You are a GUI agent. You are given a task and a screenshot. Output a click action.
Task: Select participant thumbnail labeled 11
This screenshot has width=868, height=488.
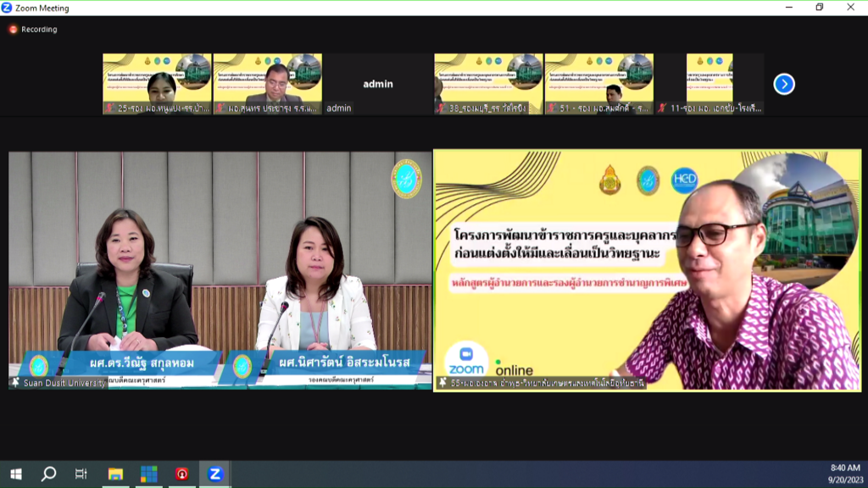point(709,84)
